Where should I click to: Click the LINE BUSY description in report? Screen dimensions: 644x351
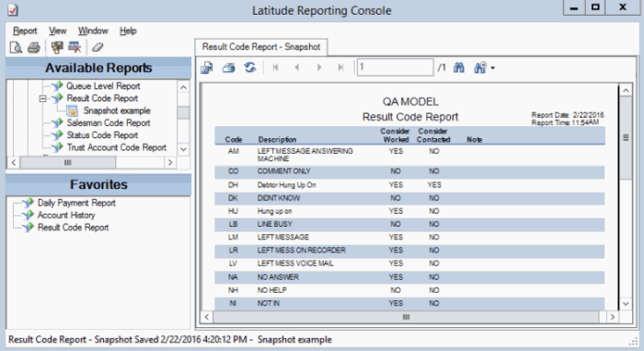tap(275, 224)
